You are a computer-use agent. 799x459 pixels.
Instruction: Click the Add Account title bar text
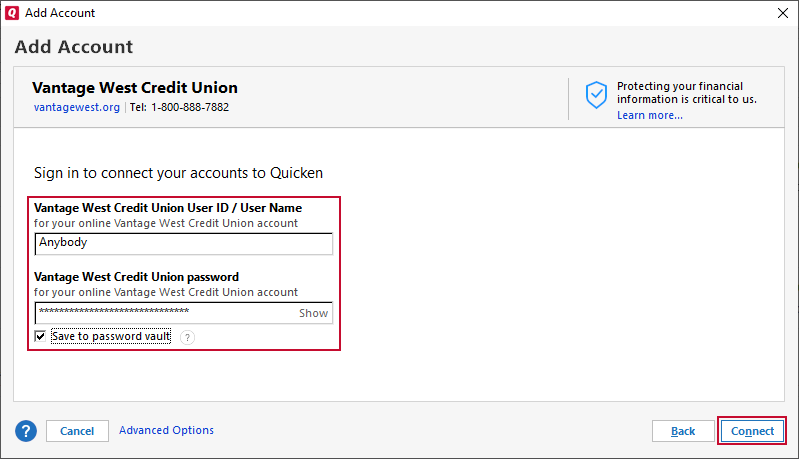coord(60,12)
